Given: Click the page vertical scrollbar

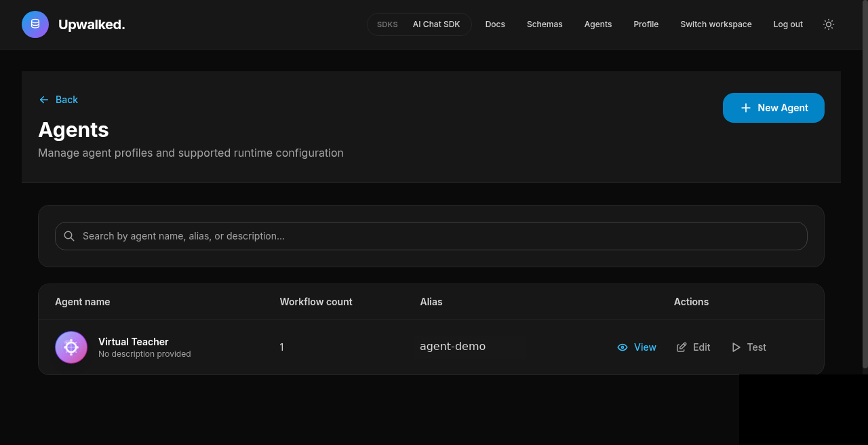Looking at the screenshot, I should 865,185.
